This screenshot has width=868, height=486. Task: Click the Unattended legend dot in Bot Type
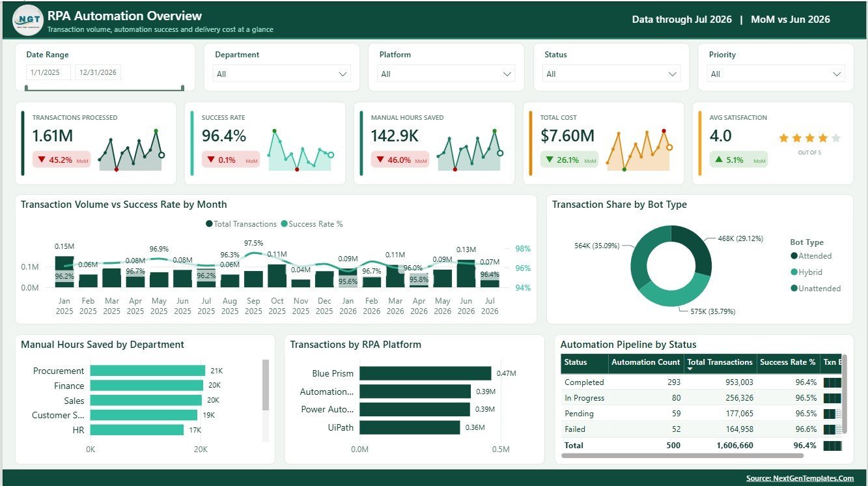pos(794,289)
